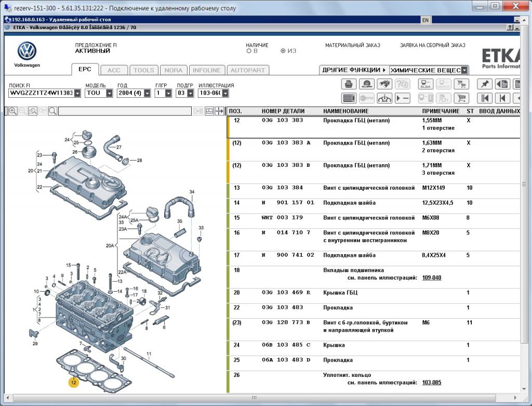Image resolution: width=532 pixels, height=406 pixels.
Task: Click the plain magnifier search icon
Action: tap(52, 111)
